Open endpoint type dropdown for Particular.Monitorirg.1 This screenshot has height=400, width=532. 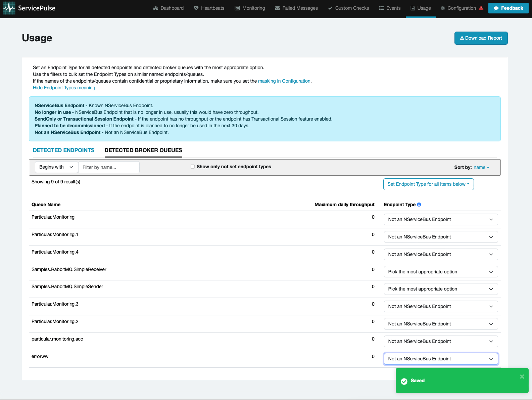(x=441, y=237)
